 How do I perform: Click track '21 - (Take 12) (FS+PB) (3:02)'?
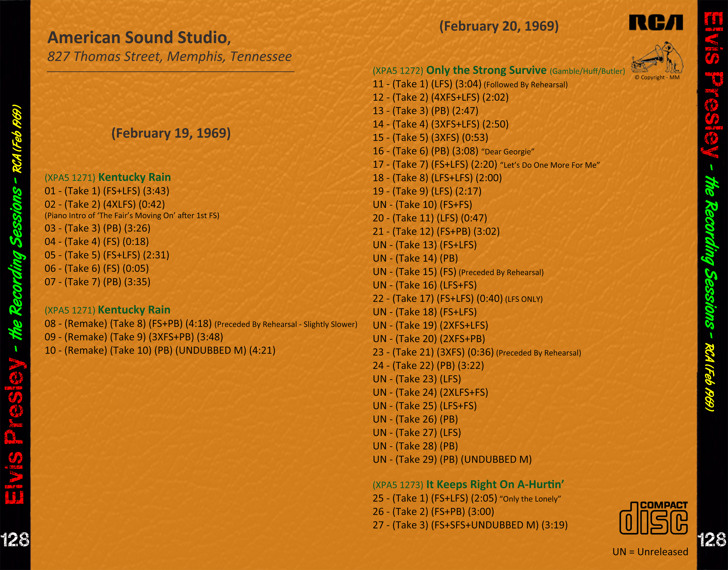(x=436, y=231)
